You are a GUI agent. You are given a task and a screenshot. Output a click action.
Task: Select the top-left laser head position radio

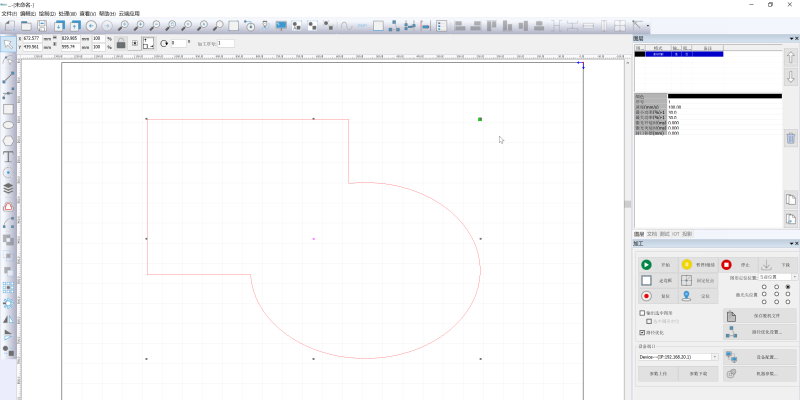tap(764, 287)
